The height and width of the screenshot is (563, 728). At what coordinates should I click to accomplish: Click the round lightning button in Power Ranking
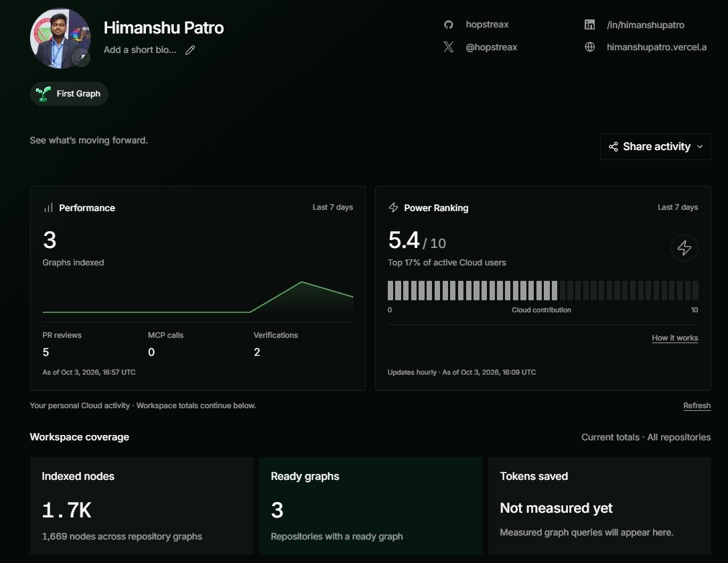point(684,247)
